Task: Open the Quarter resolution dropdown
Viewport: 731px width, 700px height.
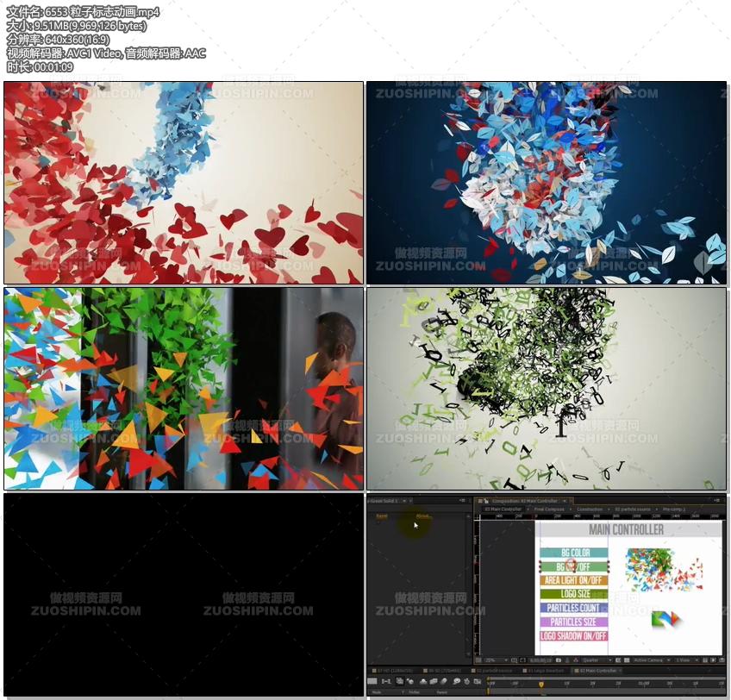Action: pos(594,660)
